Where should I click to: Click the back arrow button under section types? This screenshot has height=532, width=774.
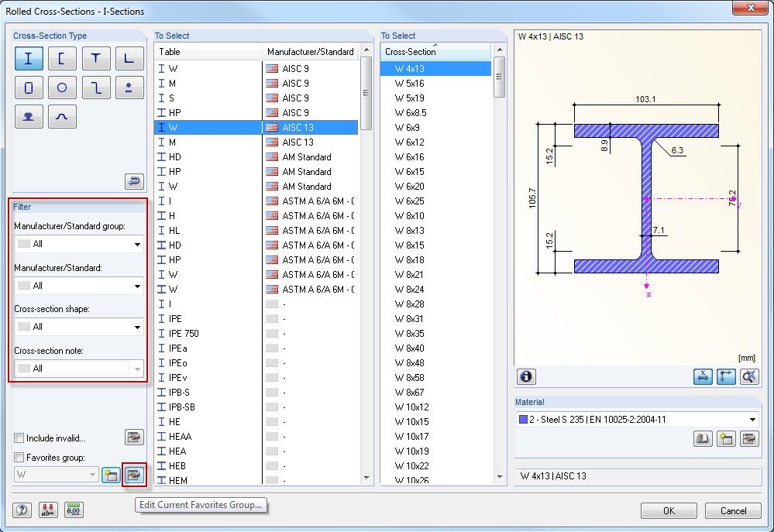pos(134,182)
